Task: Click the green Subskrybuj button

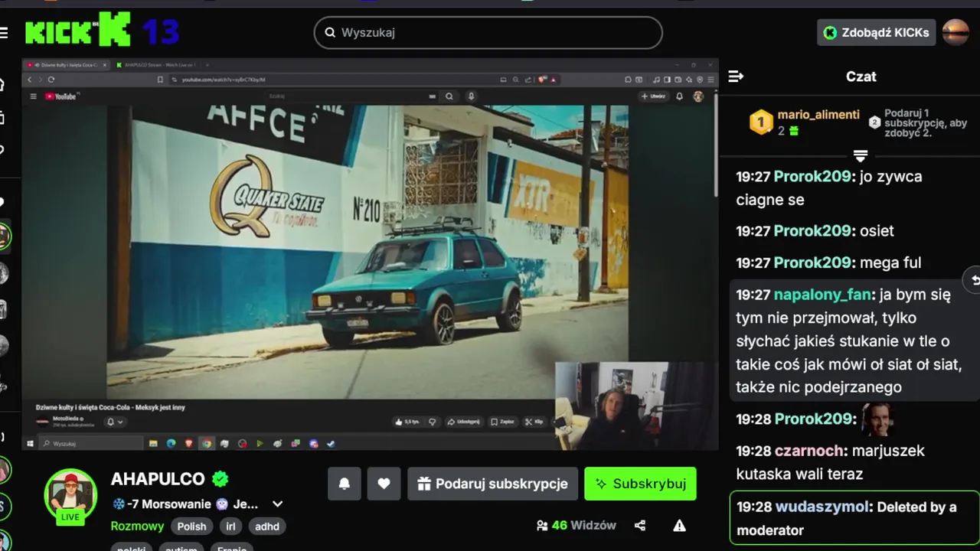Action: point(640,484)
